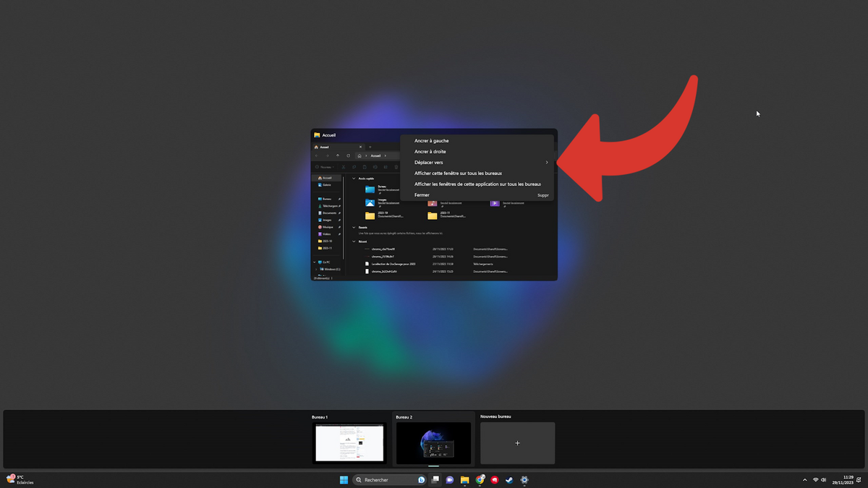Click Documents in File Explorer sidebar

pos(327,213)
